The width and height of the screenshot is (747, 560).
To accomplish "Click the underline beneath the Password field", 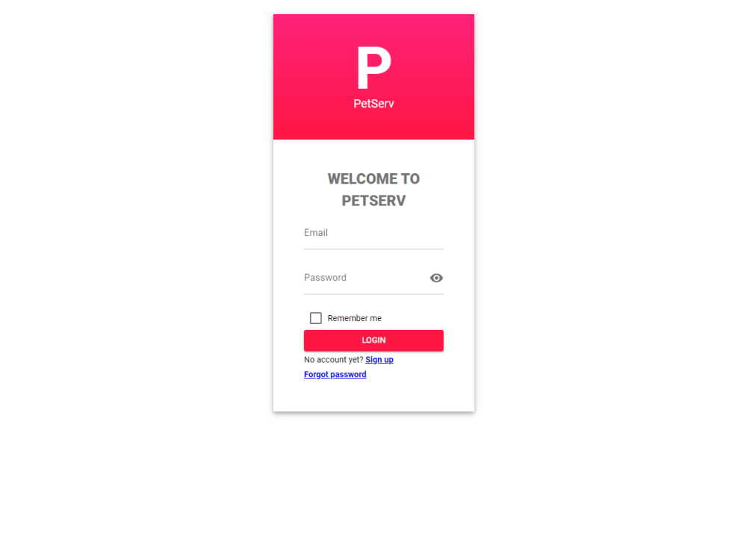I will [x=373, y=294].
